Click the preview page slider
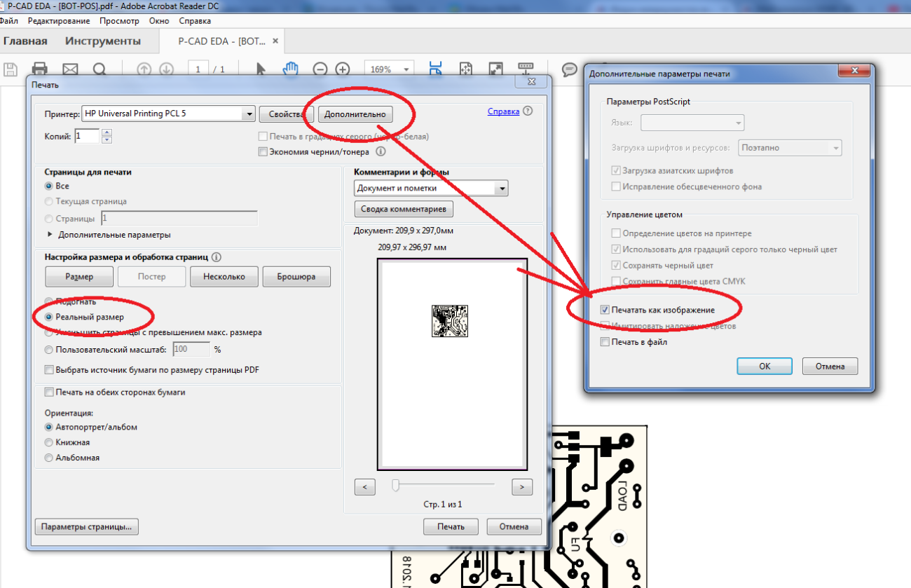This screenshot has width=911, height=588. pyautogui.click(x=395, y=485)
